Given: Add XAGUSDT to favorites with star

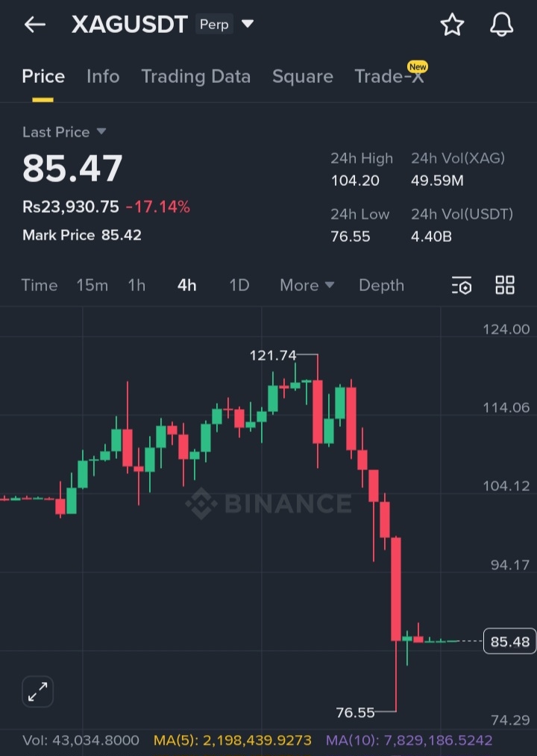Looking at the screenshot, I should click(x=452, y=25).
